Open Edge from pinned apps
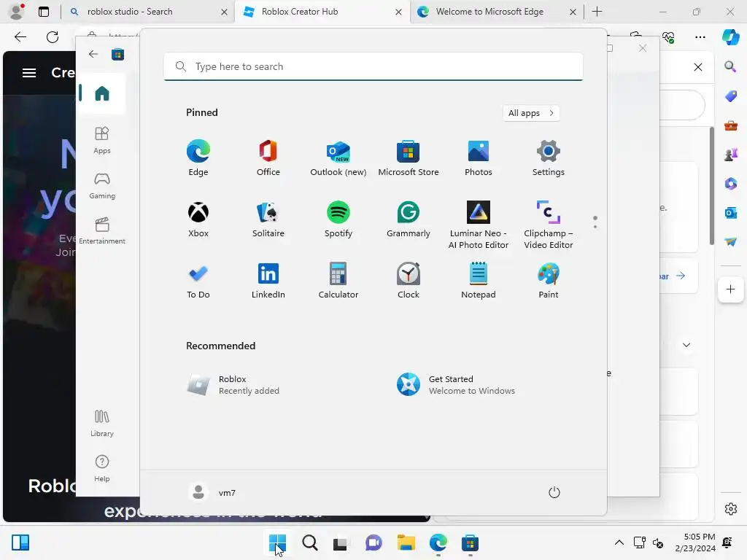 (x=198, y=158)
